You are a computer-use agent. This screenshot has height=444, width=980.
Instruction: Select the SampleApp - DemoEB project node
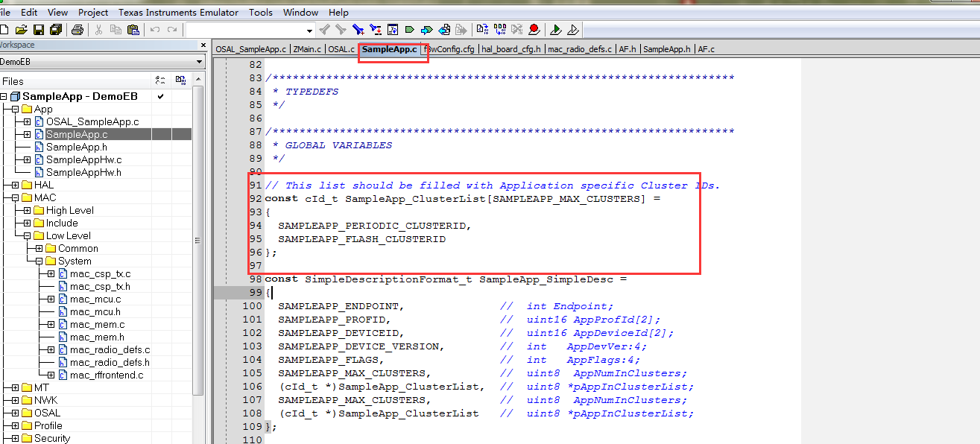(80, 96)
